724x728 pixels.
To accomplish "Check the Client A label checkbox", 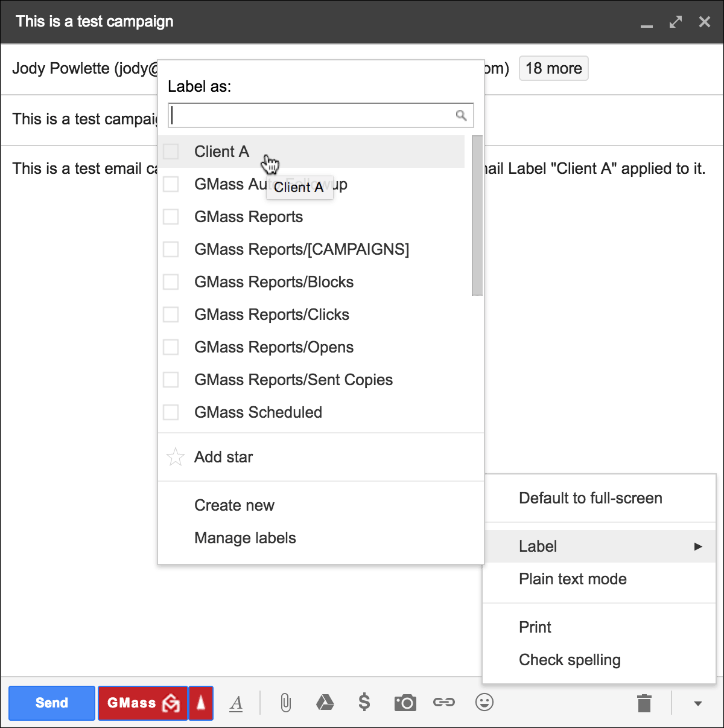I will (x=171, y=152).
